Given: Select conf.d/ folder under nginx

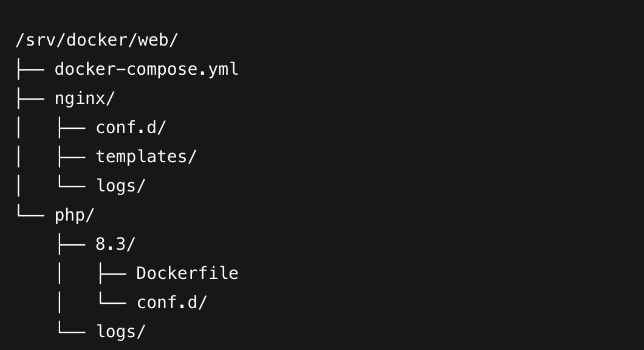Looking at the screenshot, I should tap(131, 128).
